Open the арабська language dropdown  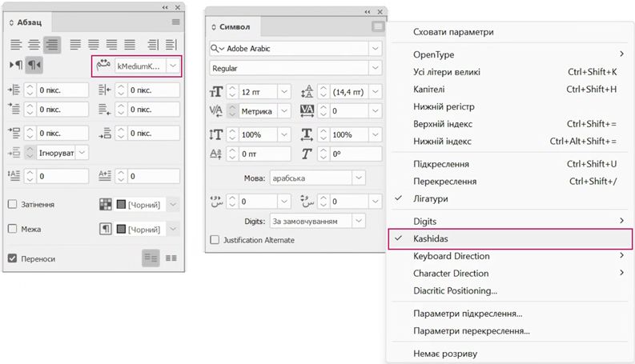359,178
